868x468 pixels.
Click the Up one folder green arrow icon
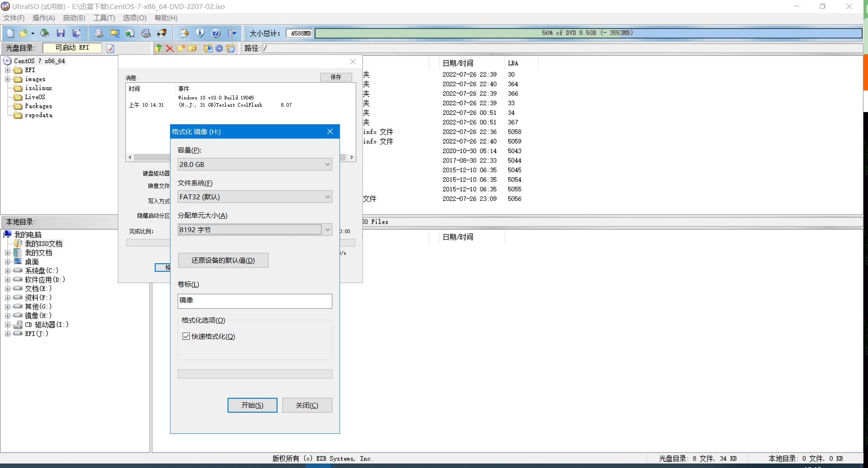click(158, 48)
